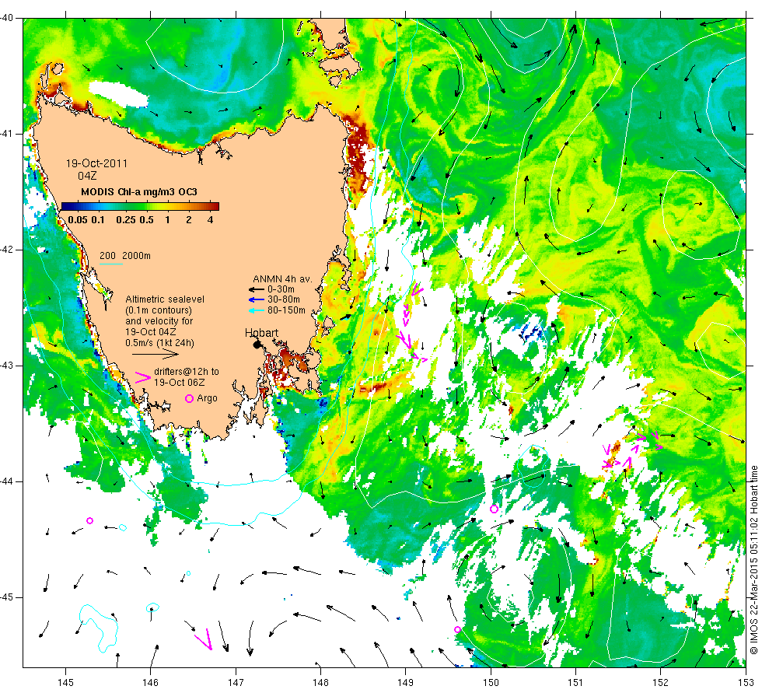
Task: Click the 0-30m depth label
Action: 281,289
